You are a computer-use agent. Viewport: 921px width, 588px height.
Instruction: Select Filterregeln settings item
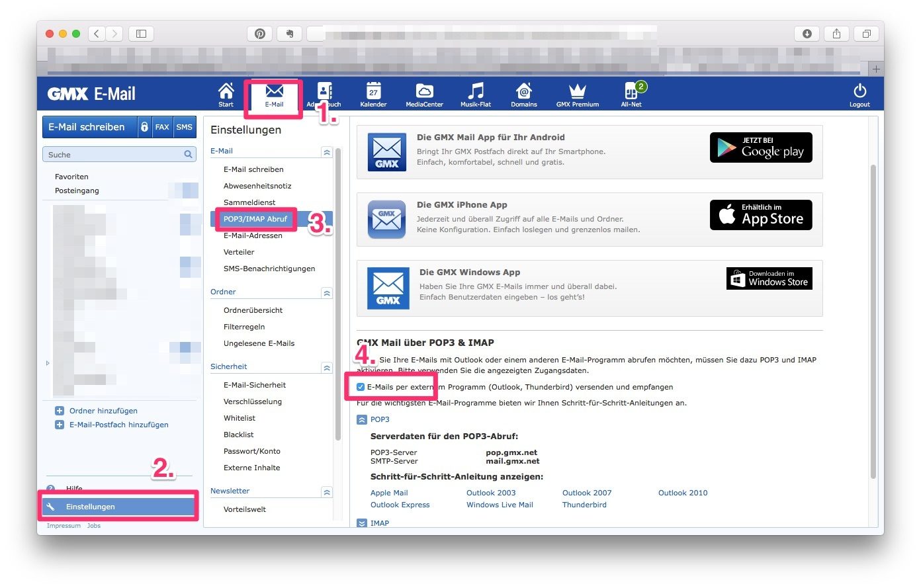point(244,327)
